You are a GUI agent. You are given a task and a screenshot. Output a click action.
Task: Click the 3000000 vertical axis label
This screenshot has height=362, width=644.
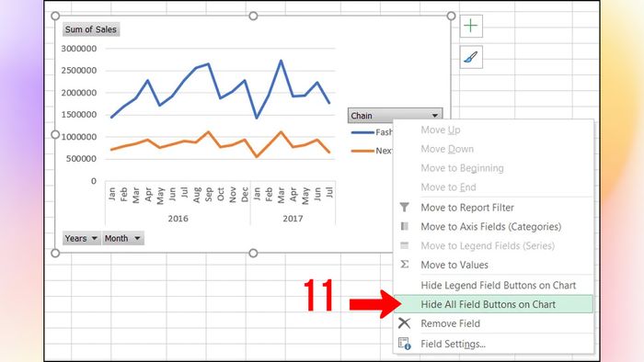coord(79,49)
